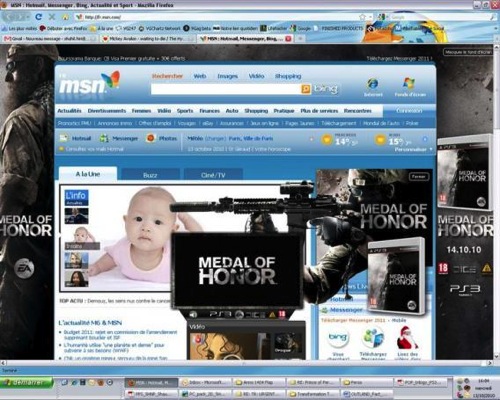The height and width of the screenshot is (400, 500).
Task: Open the Finances menu
Action: pos(209,111)
